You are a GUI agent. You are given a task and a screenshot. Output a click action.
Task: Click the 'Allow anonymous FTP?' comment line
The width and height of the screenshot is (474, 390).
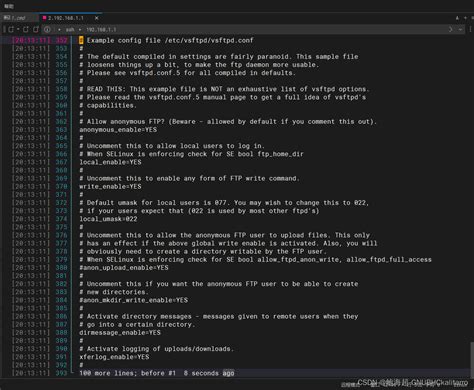pos(228,122)
